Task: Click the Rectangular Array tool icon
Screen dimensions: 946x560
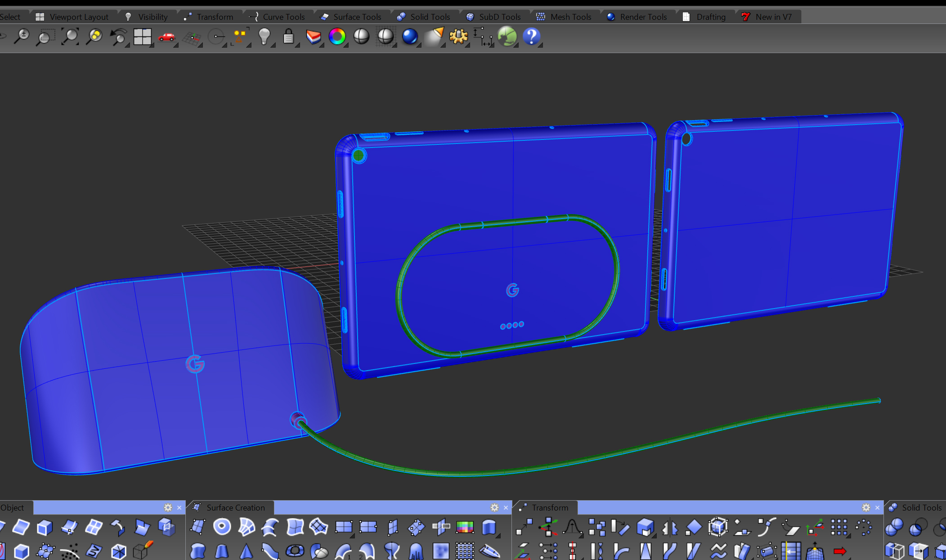Action: [x=839, y=527]
